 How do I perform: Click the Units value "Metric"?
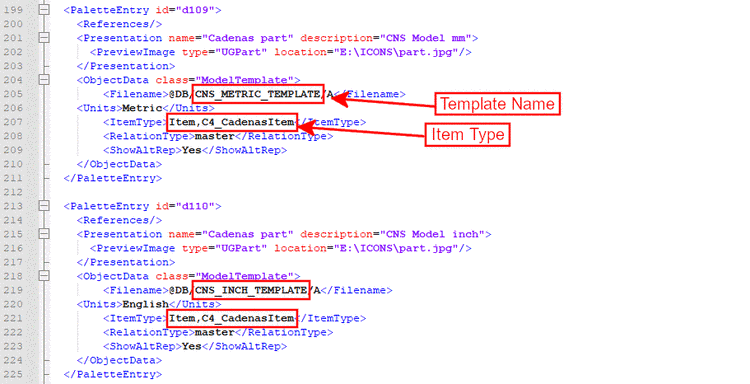click(142, 108)
